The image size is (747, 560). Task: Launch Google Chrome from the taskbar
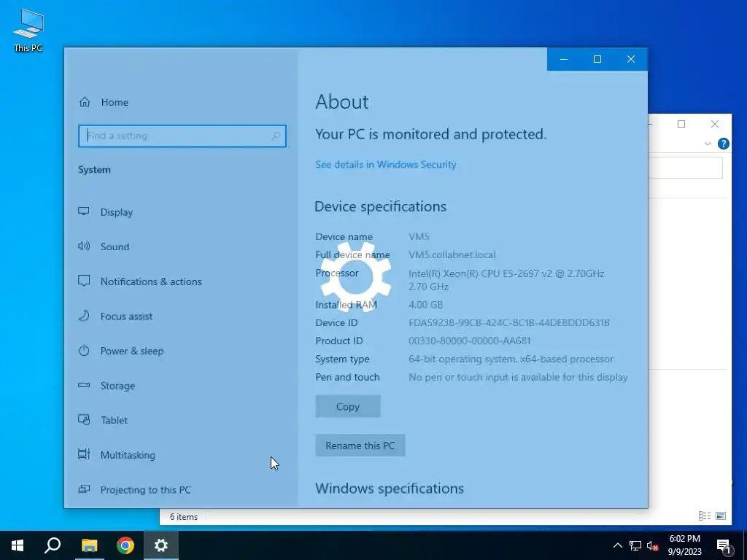tap(125, 545)
